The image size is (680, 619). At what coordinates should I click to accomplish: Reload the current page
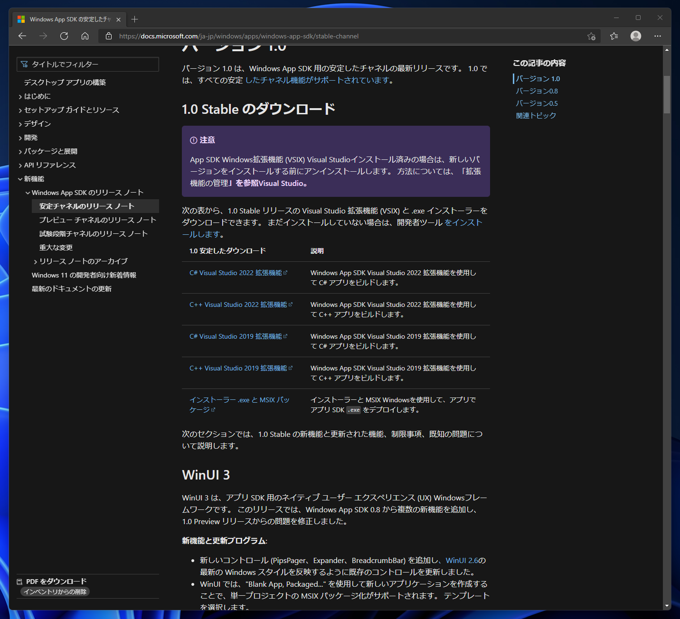[64, 36]
